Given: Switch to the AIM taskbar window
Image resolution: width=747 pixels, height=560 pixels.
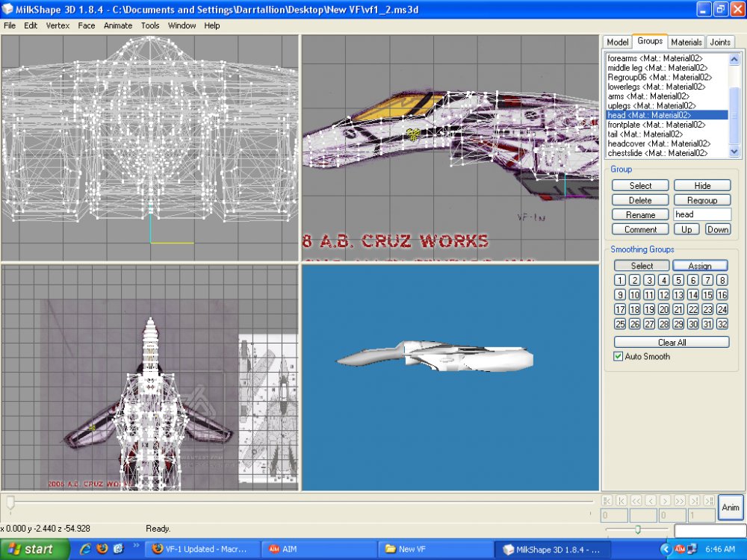Looking at the screenshot, I should [319, 549].
